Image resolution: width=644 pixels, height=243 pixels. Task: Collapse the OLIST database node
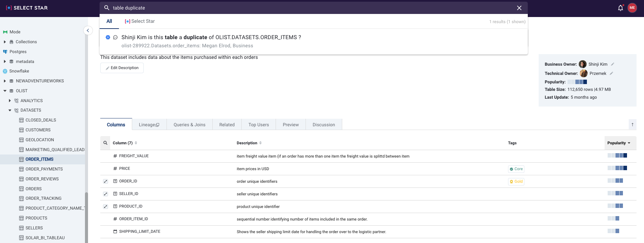pos(5,91)
